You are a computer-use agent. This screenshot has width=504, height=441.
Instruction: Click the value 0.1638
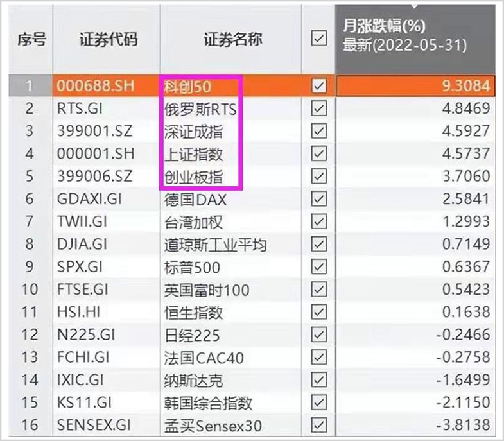466,312
